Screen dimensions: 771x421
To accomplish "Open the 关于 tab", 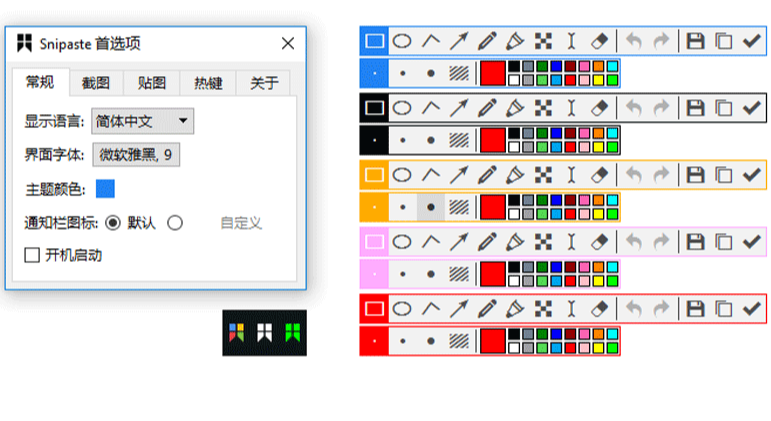I will [x=264, y=83].
